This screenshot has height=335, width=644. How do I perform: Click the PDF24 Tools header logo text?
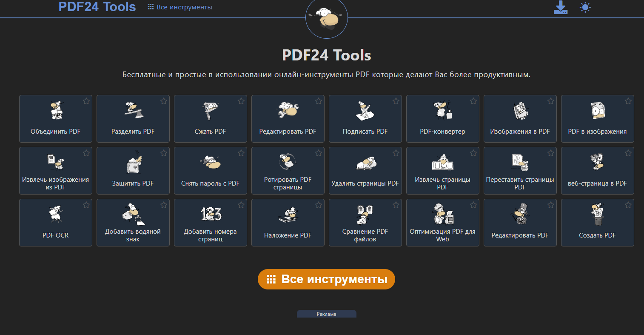pos(97,7)
